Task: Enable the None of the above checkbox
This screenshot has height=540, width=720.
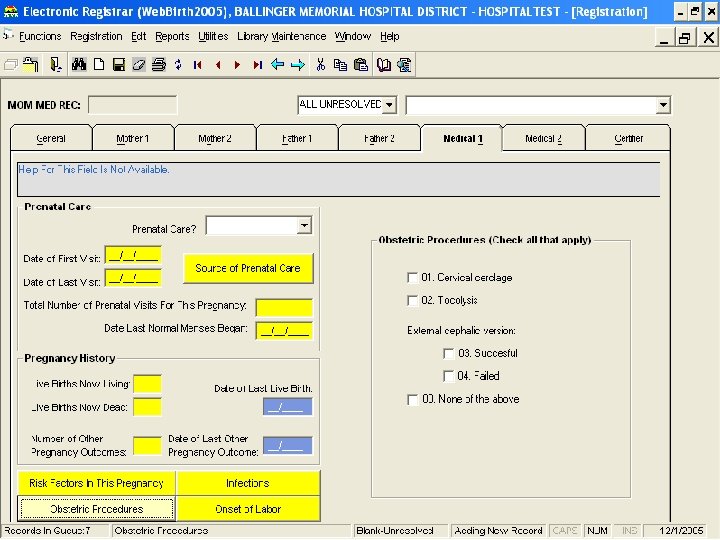Action: point(413,399)
